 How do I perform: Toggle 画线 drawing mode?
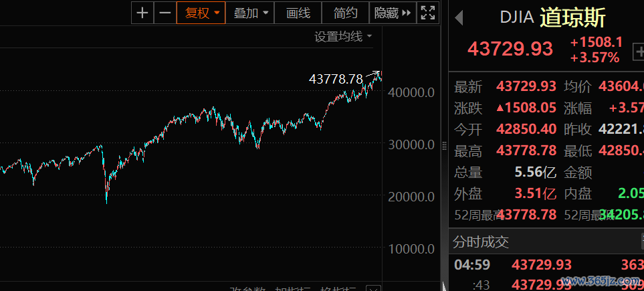click(298, 12)
